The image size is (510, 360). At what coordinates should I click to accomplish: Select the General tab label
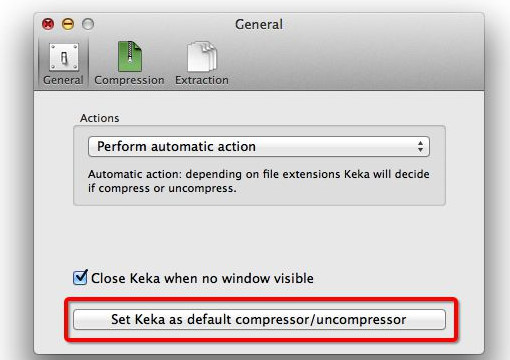click(63, 80)
